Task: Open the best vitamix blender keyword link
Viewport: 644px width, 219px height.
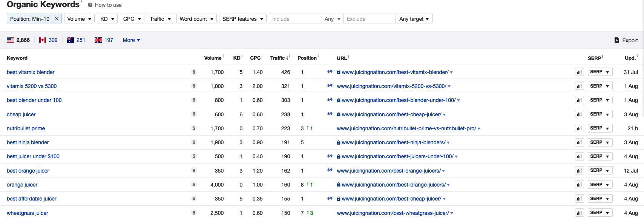Action: point(31,72)
